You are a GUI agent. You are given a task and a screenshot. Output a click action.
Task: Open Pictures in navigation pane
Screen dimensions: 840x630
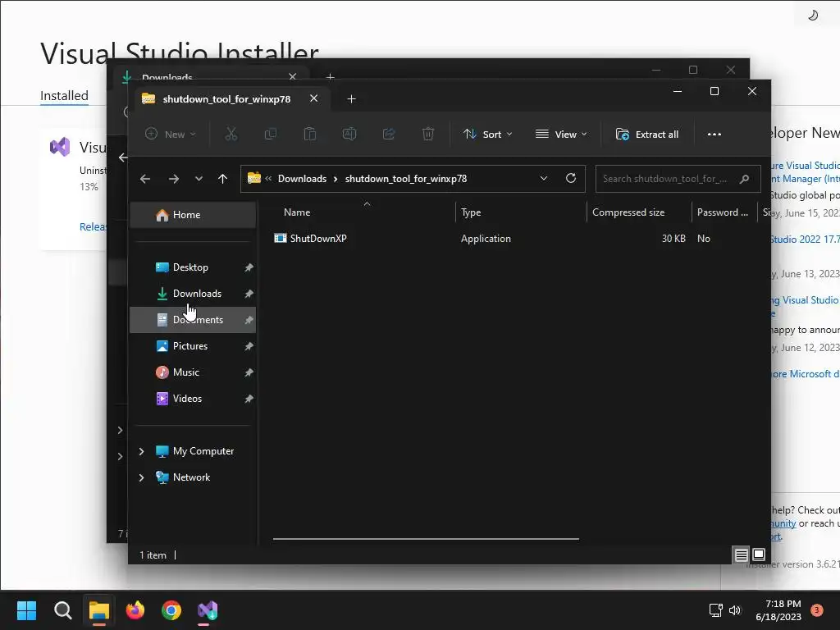193,346
